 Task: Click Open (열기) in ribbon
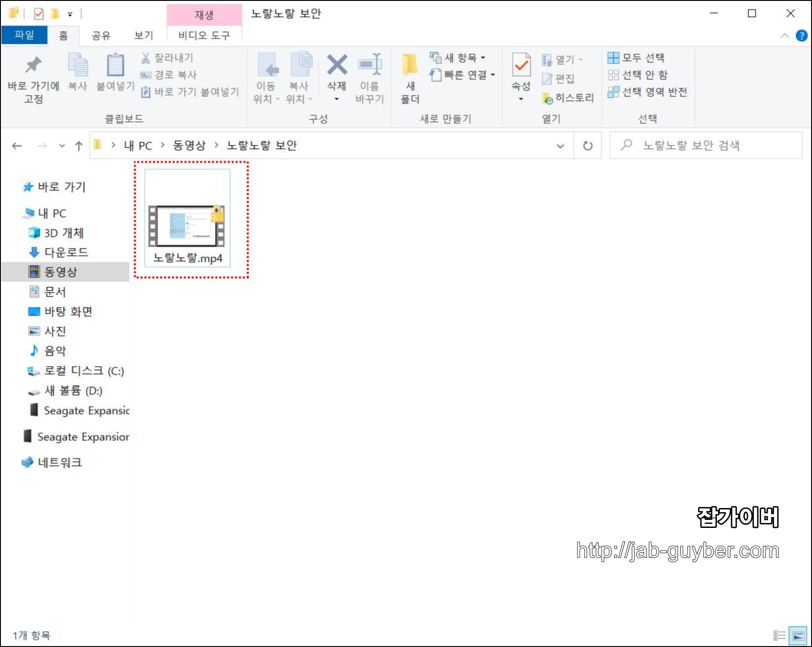coord(562,60)
